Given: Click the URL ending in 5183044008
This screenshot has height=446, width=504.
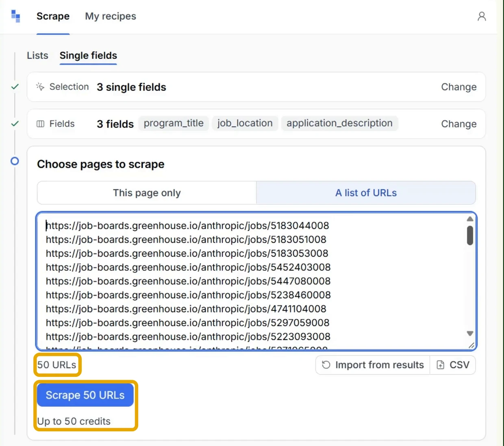Looking at the screenshot, I should click(x=187, y=225).
